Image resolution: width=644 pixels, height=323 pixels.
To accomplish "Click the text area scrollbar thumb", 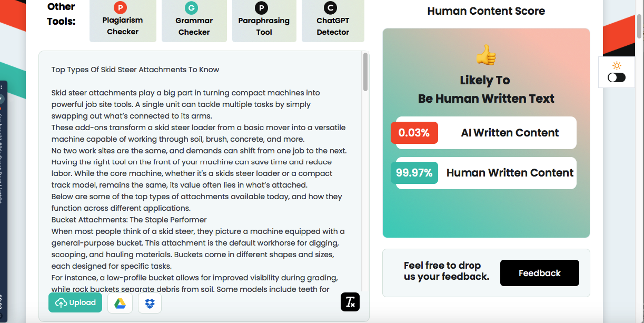I will tap(365, 72).
